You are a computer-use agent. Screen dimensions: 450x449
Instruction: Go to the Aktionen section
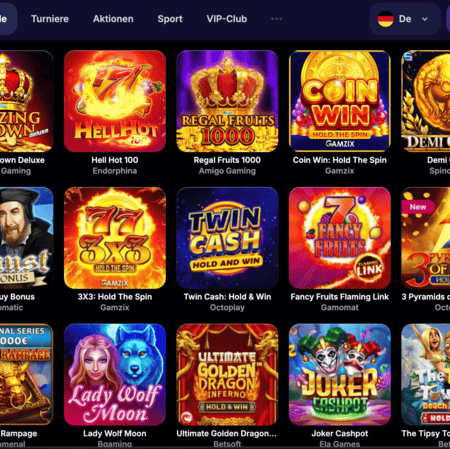[x=113, y=19]
